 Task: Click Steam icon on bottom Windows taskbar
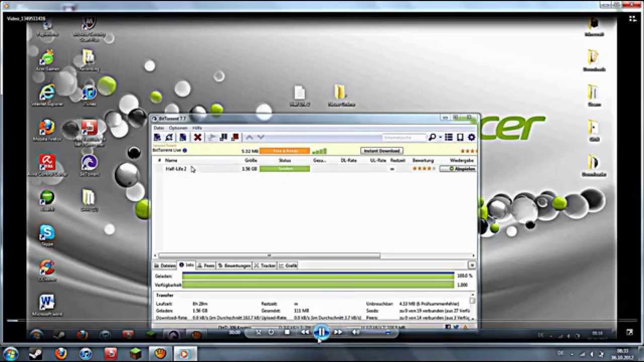click(x=35, y=354)
